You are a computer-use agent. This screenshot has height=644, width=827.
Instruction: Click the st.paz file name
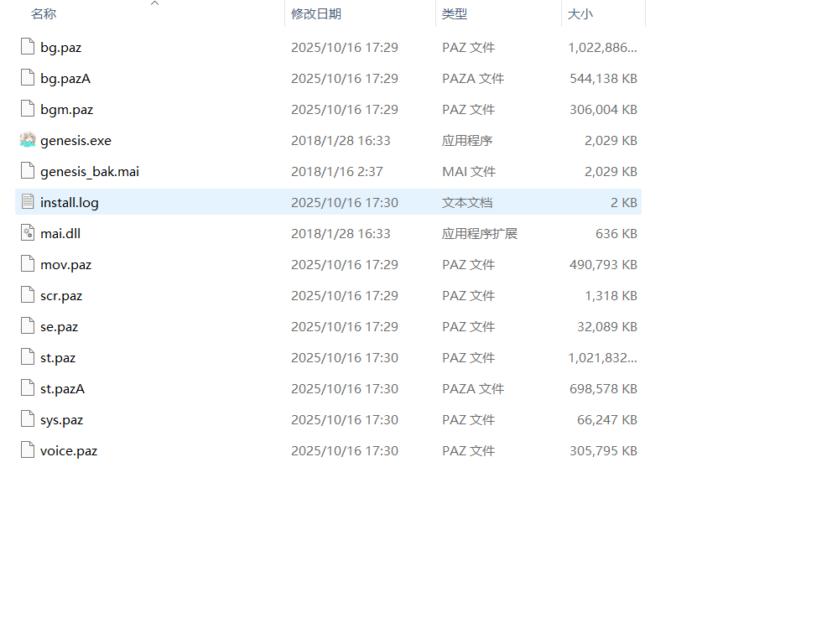pos(58,358)
